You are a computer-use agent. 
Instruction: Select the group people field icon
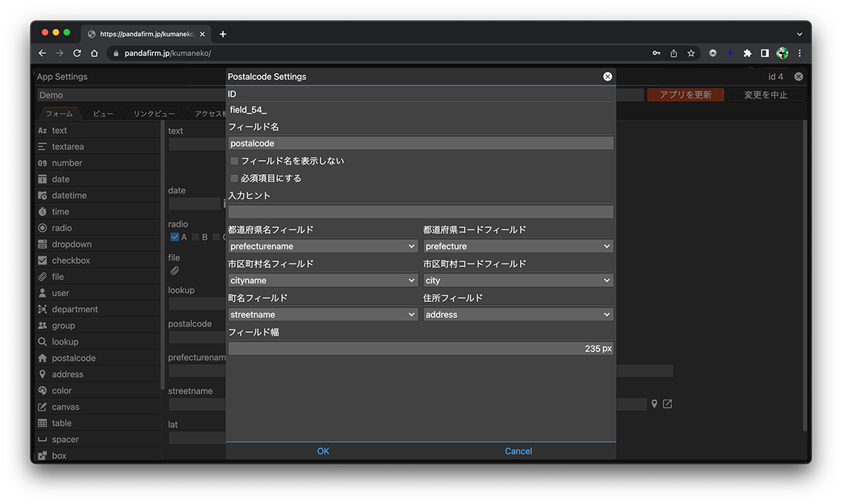43,325
